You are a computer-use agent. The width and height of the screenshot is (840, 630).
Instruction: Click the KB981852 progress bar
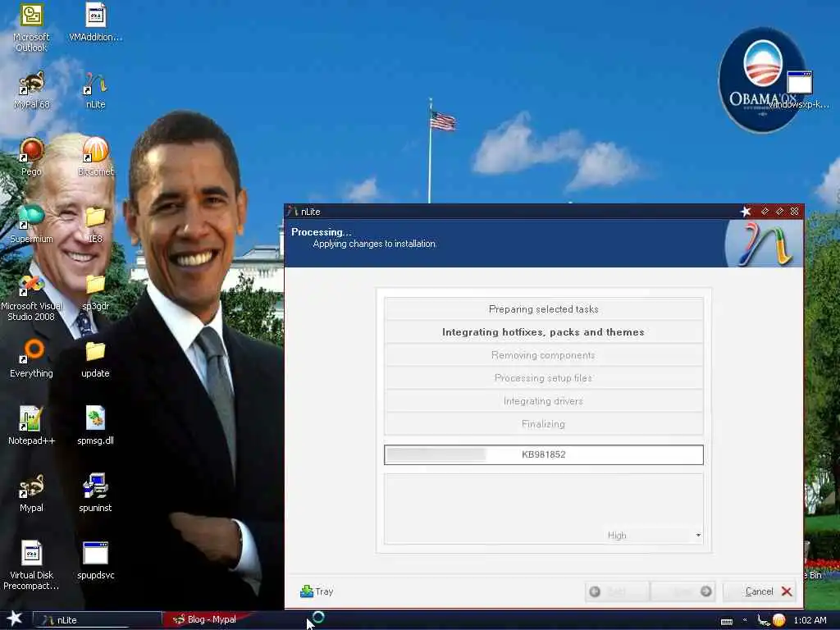click(x=543, y=454)
